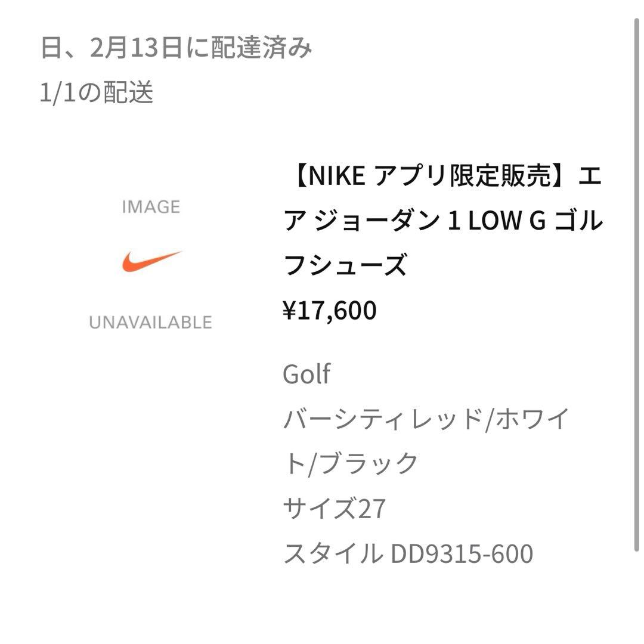
Task: Click the サイズ27 size text
Action: pyautogui.click(x=335, y=509)
